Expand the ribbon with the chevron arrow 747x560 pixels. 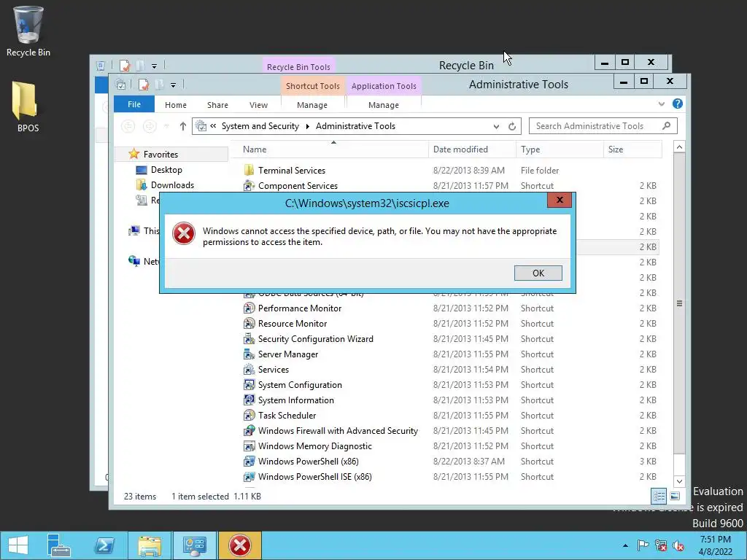[661, 104]
